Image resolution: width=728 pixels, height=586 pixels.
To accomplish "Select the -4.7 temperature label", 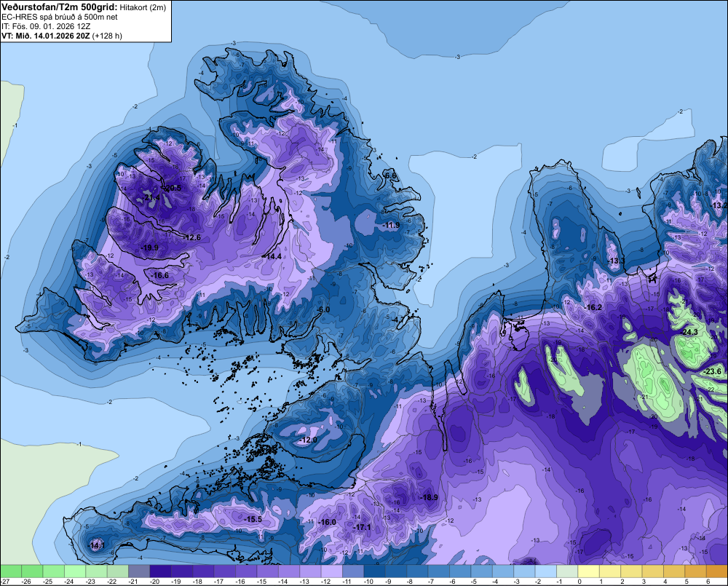I will click(x=398, y=320).
